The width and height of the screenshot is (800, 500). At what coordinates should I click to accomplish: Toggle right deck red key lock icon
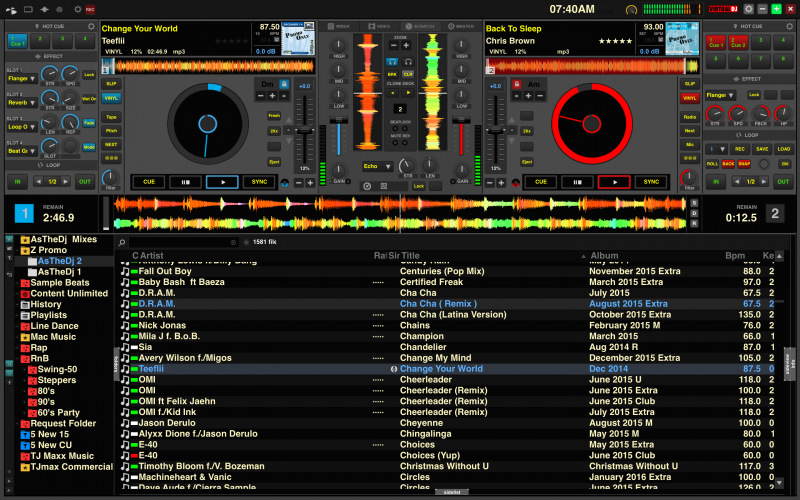coord(517,84)
